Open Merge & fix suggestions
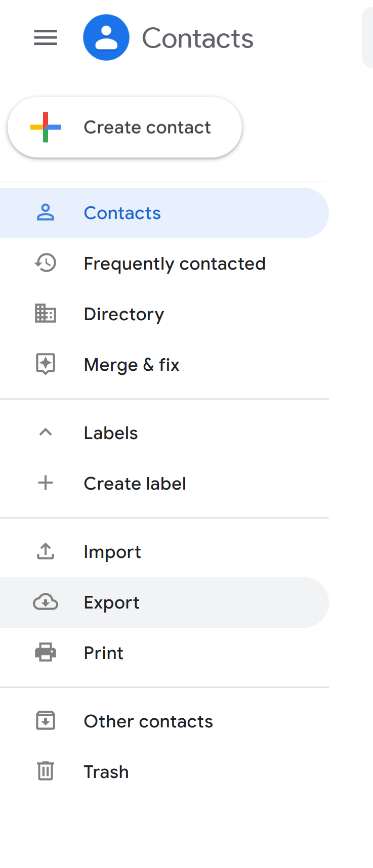 [x=164, y=365]
